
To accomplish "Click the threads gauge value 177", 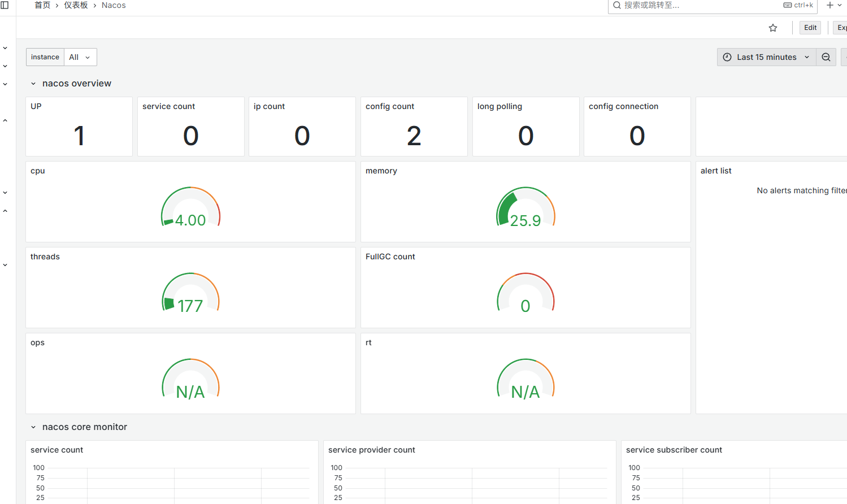I will [x=190, y=306].
